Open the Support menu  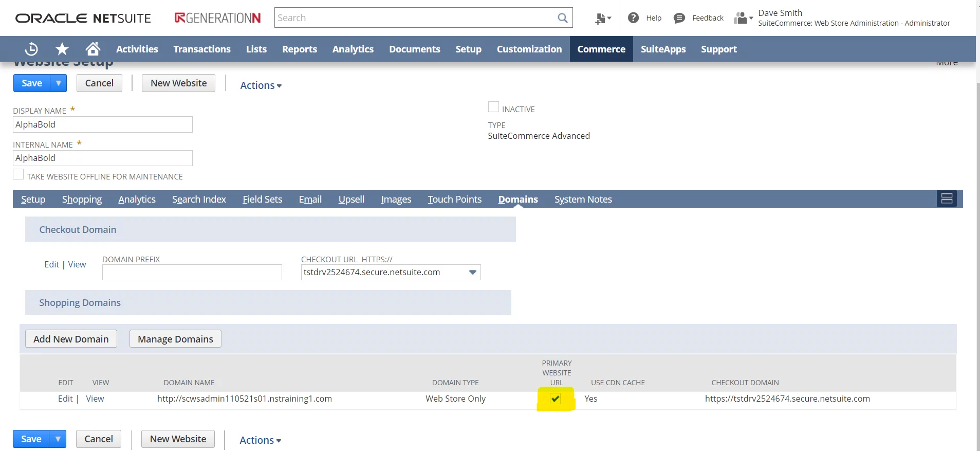719,49
